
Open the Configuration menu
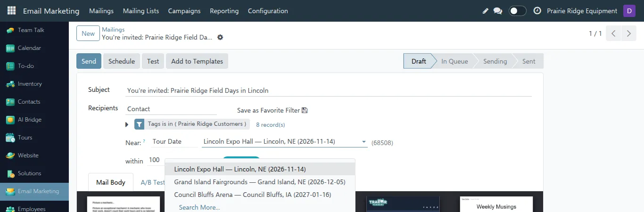pos(268,11)
